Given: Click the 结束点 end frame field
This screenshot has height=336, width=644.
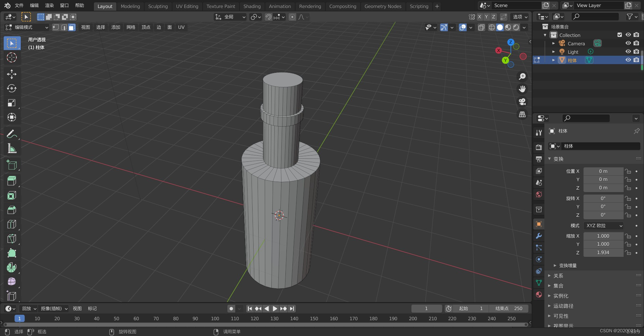Looking at the screenshot, I should click(508, 308).
